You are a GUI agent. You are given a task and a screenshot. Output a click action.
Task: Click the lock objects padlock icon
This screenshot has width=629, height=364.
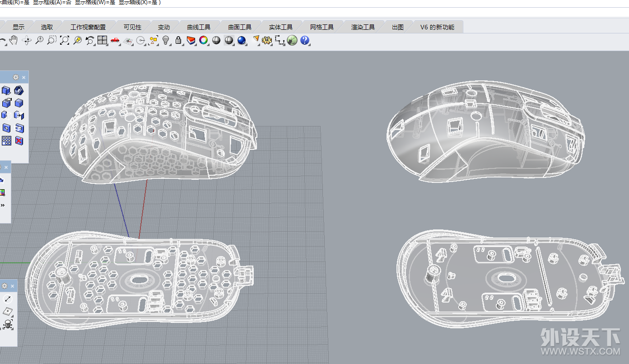(178, 41)
